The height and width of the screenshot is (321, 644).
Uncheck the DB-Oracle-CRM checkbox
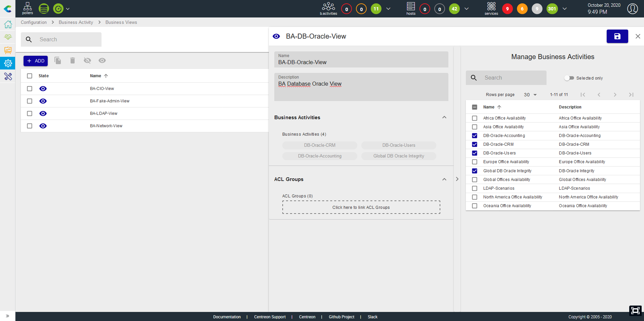[475, 144]
